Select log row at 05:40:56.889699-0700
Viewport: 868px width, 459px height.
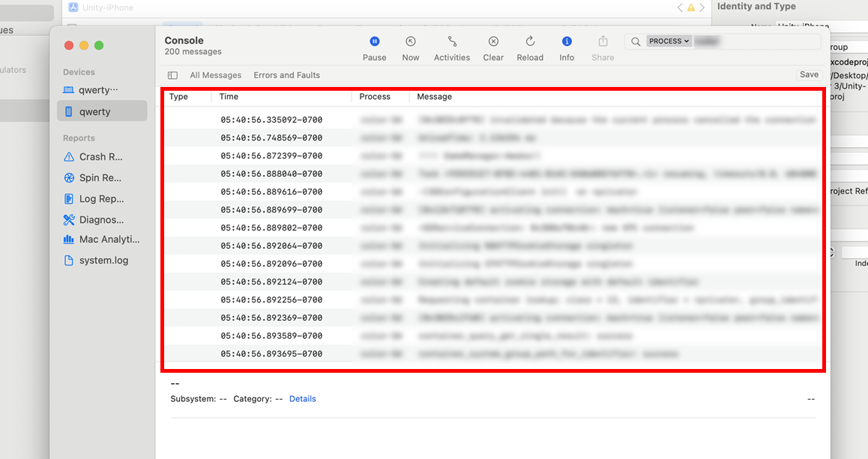click(x=492, y=210)
